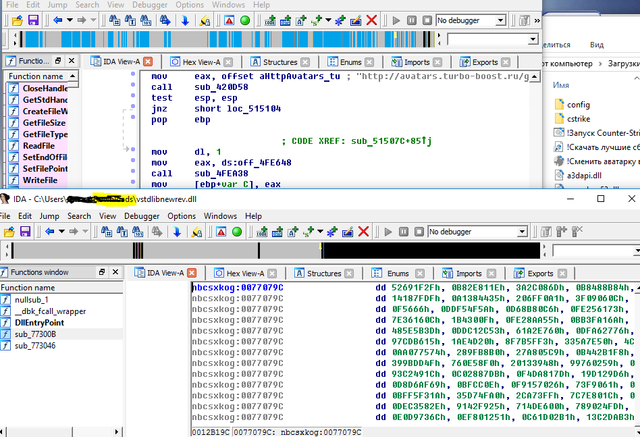Open cstrike folder in Explorer window
The width and height of the screenshot is (640, 437).
[573, 119]
